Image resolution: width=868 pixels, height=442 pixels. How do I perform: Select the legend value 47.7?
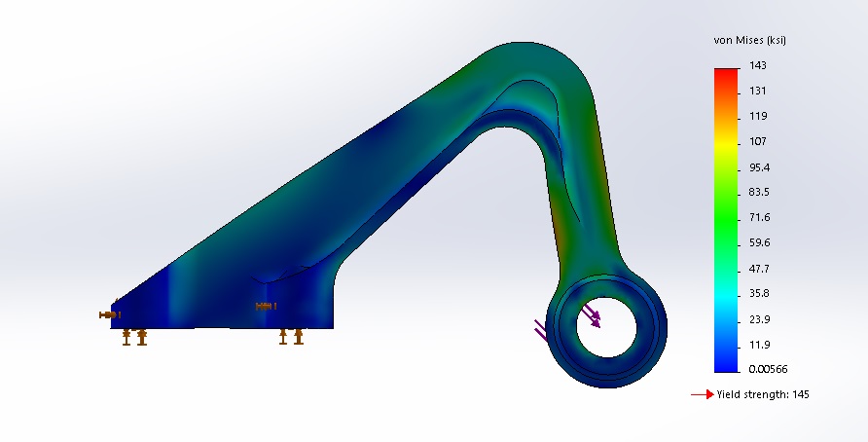759,269
